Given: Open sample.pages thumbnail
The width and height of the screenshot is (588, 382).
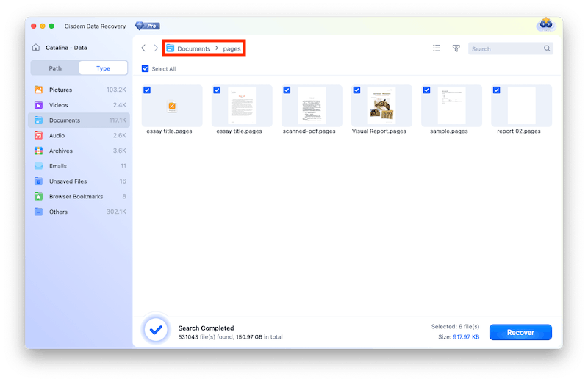Looking at the screenshot, I should coord(451,106).
